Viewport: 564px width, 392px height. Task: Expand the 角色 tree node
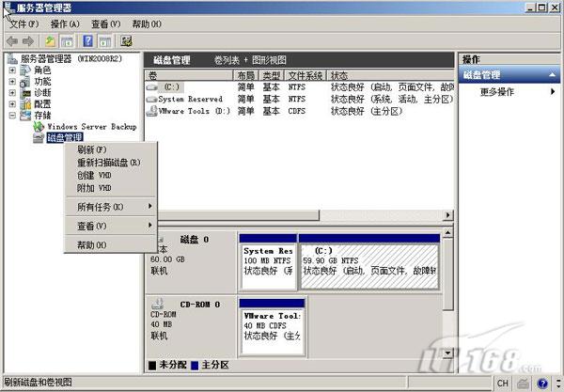(12, 71)
